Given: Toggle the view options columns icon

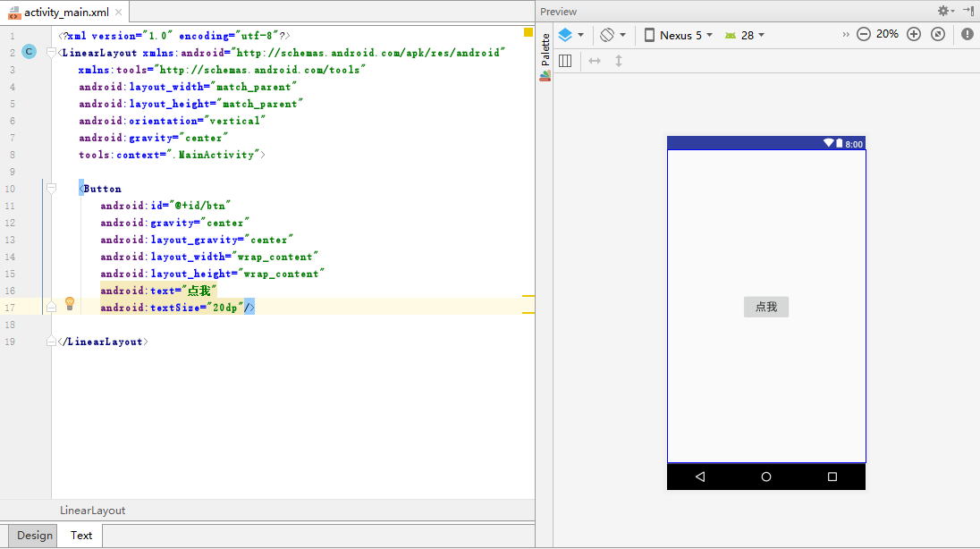Looking at the screenshot, I should [565, 61].
